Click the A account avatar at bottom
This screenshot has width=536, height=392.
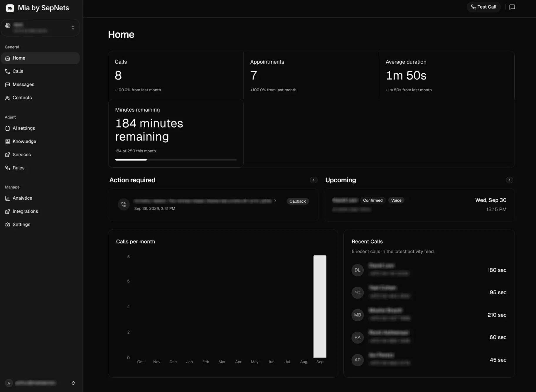(x=9, y=383)
